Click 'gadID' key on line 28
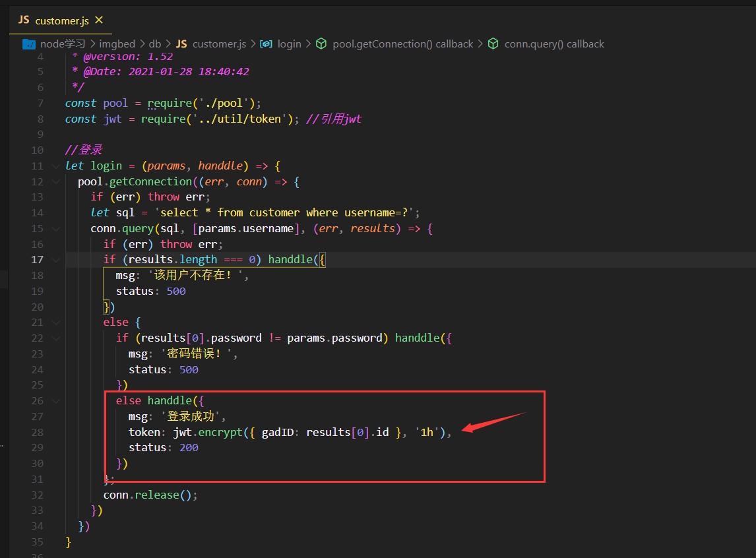The image size is (756, 558). pyautogui.click(x=278, y=432)
